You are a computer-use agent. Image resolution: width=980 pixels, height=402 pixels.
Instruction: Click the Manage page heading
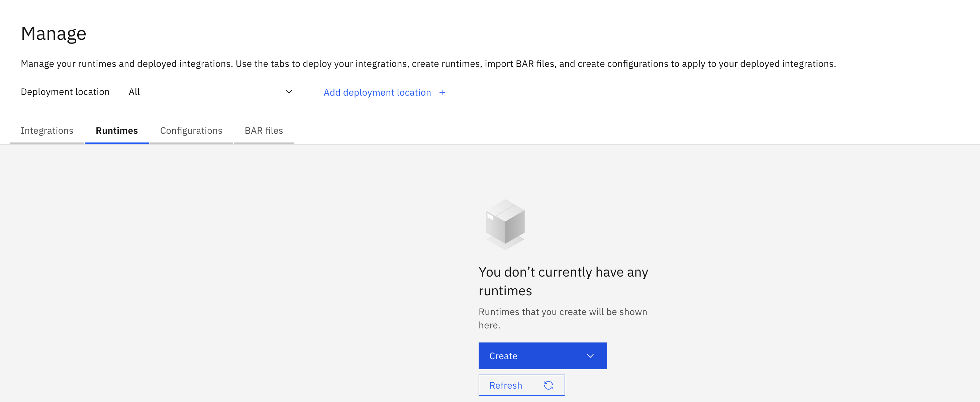click(x=54, y=34)
